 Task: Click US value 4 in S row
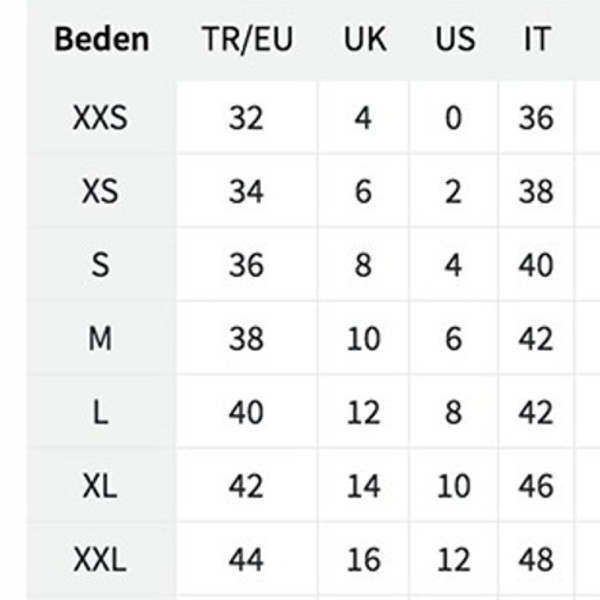pos(453,265)
